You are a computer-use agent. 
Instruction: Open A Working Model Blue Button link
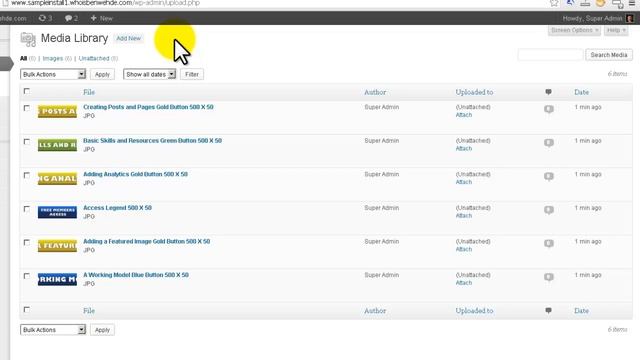(x=136, y=275)
